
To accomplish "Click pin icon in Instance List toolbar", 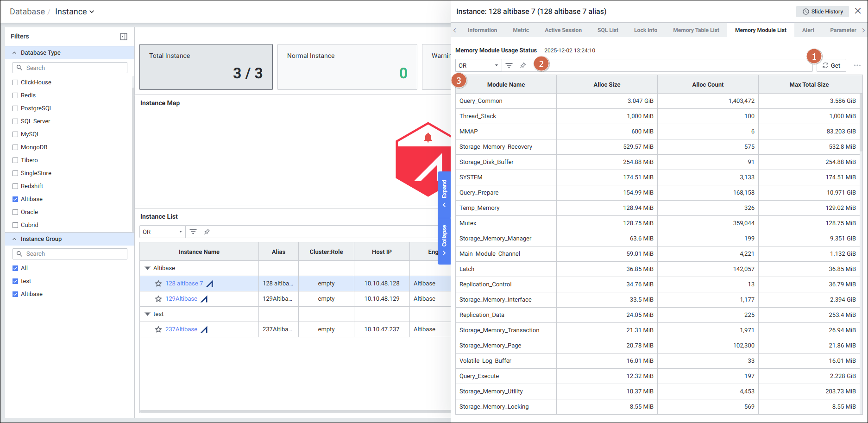I will [207, 232].
